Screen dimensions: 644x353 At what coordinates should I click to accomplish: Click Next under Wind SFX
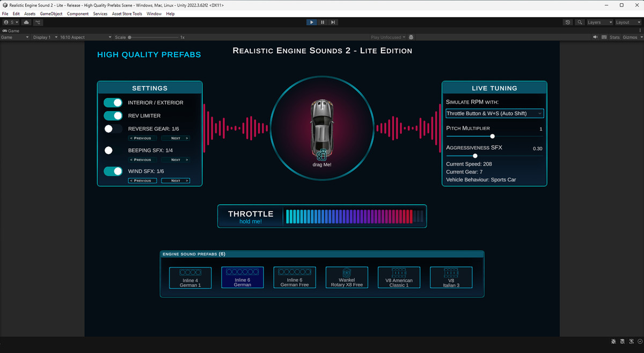coord(176,181)
